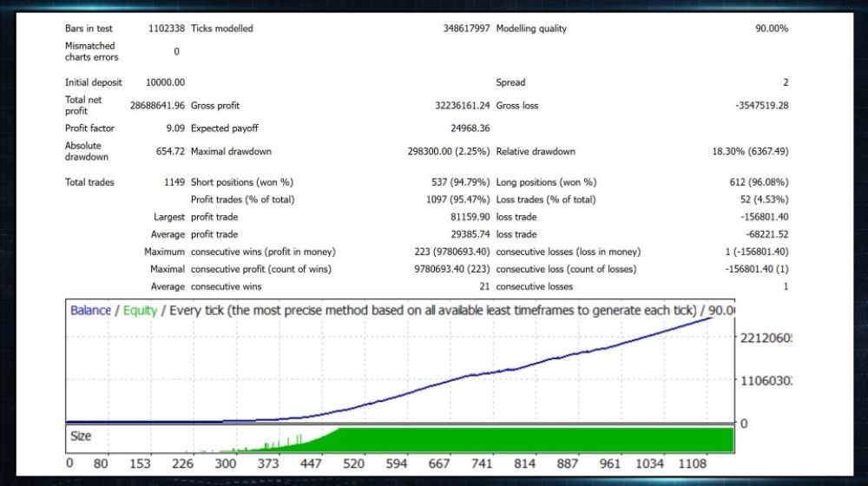Click the 2212060 y-axis label
The width and height of the screenshot is (868, 486).
[766, 338]
